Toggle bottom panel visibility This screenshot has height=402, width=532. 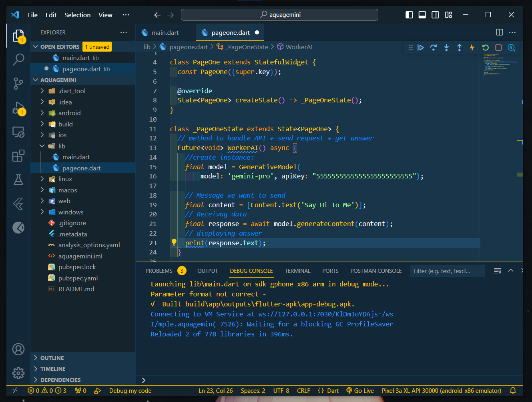422,15
